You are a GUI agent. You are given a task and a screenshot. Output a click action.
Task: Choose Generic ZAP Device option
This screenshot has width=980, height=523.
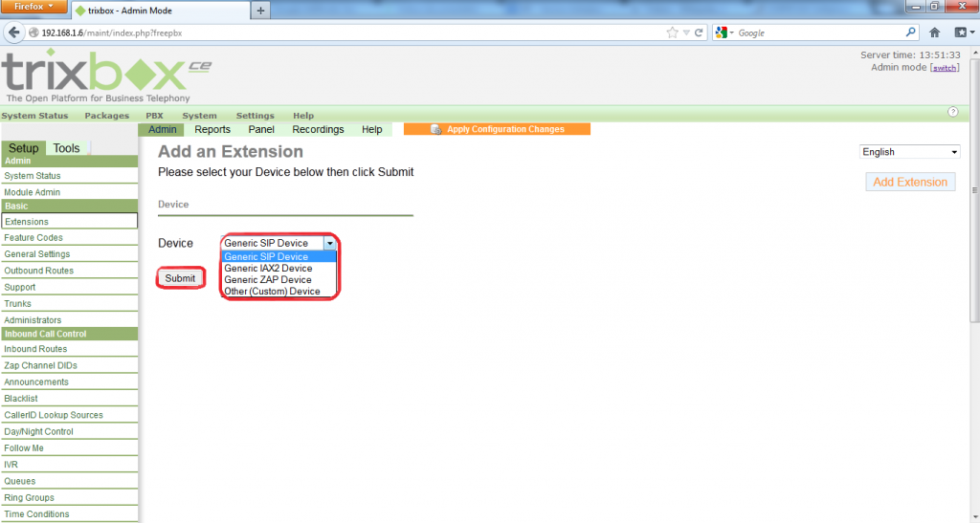(278, 279)
